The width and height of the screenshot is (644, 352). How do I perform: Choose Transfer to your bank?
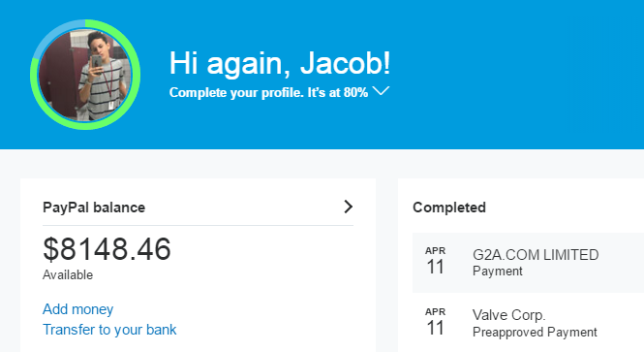point(109,330)
